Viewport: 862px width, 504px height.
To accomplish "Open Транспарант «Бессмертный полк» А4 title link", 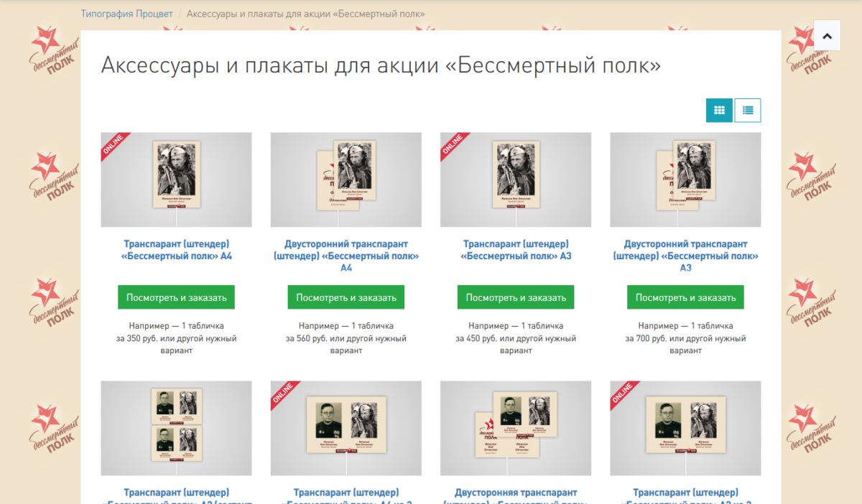I will coord(177,250).
